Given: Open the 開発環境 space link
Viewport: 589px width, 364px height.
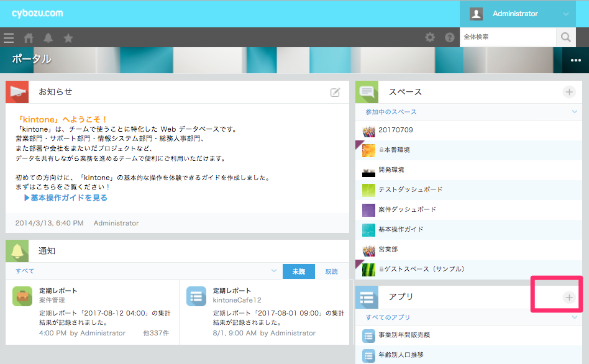Looking at the screenshot, I should click(x=391, y=170).
